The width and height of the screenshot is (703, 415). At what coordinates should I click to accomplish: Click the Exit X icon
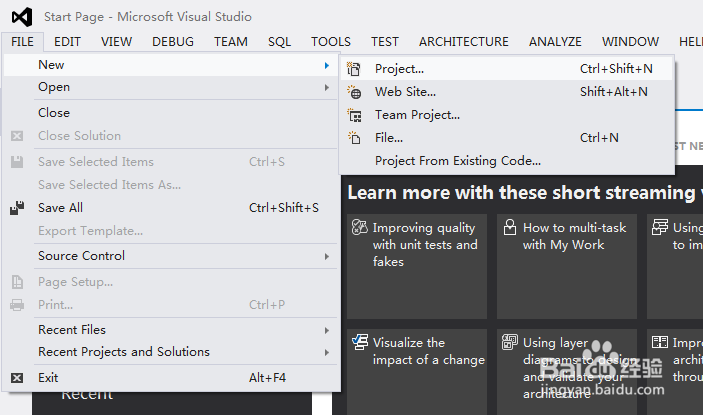click(x=17, y=378)
